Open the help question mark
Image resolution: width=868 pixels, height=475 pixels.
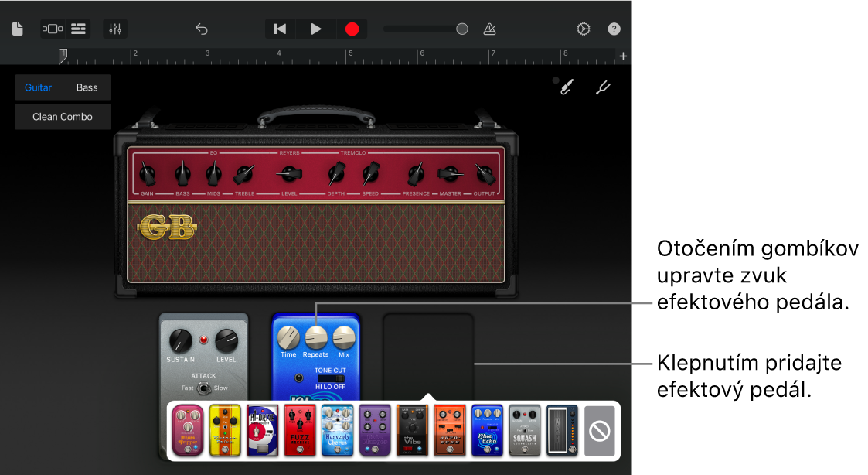tap(614, 29)
